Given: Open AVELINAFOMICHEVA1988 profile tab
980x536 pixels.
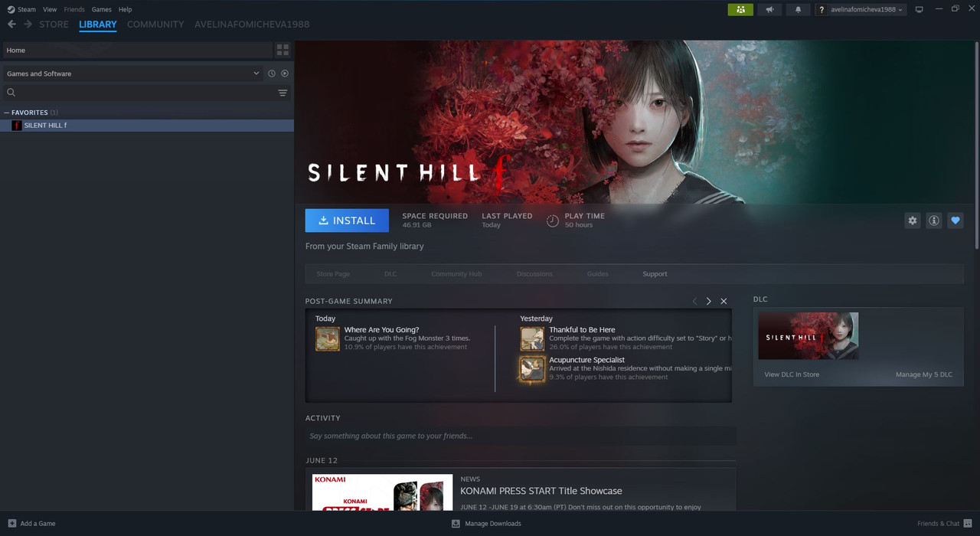Looking at the screenshot, I should click(252, 25).
